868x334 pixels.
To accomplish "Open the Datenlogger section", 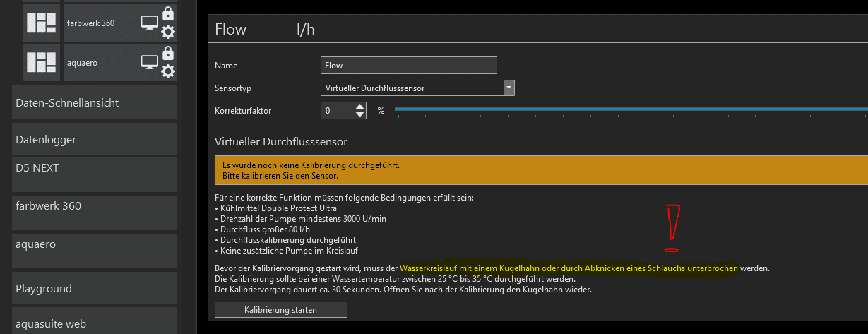I will click(x=95, y=140).
